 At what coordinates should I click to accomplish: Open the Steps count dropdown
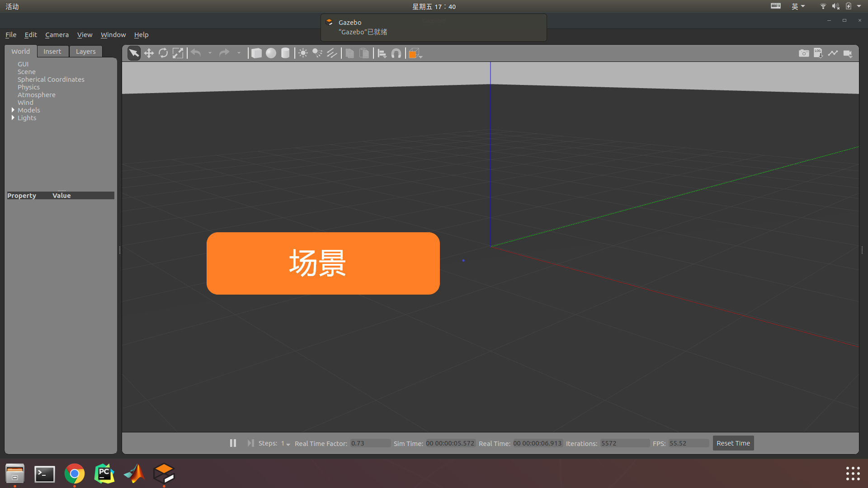point(286,443)
